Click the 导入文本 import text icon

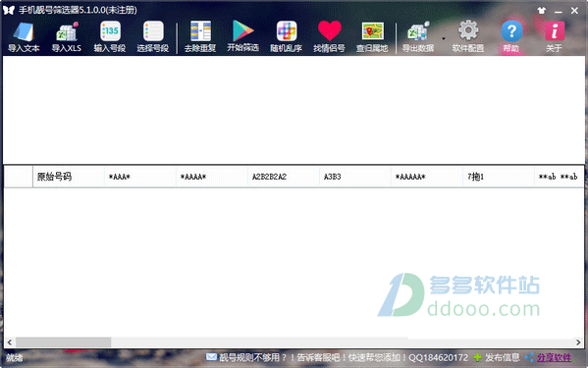coord(24,36)
